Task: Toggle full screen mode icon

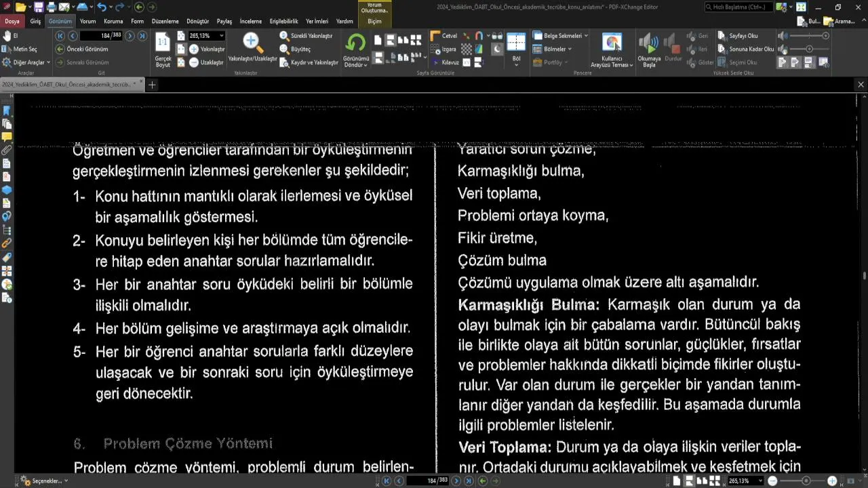Action: (x=801, y=7)
